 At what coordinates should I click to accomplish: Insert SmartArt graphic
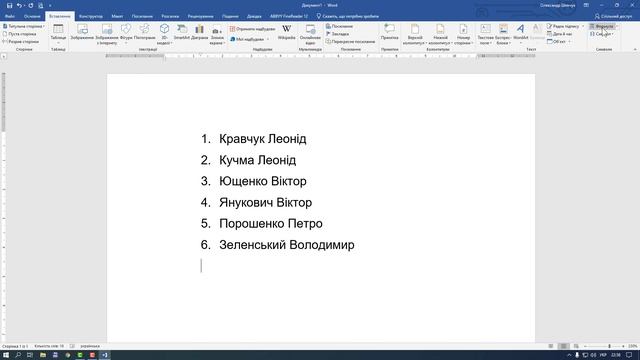[x=182, y=32]
